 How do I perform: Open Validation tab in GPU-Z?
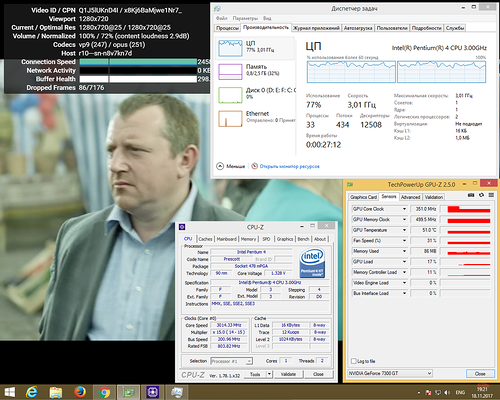pyautogui.click(x=434, y=197)
